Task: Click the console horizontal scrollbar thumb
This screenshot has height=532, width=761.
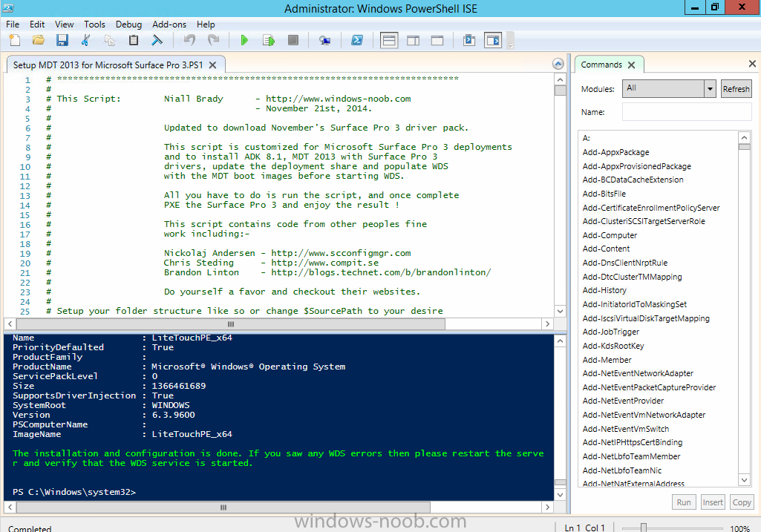Action: coord(223,508)
